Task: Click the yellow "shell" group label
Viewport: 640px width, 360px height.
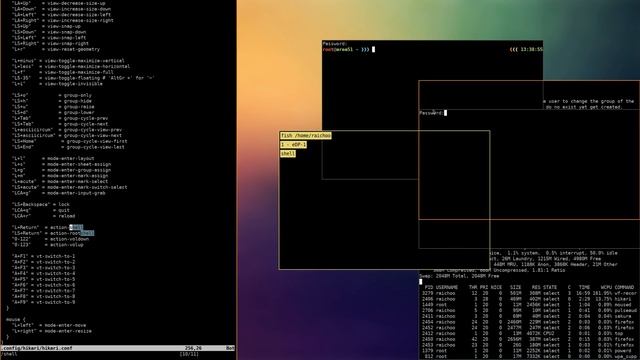Action: (288, 154)
